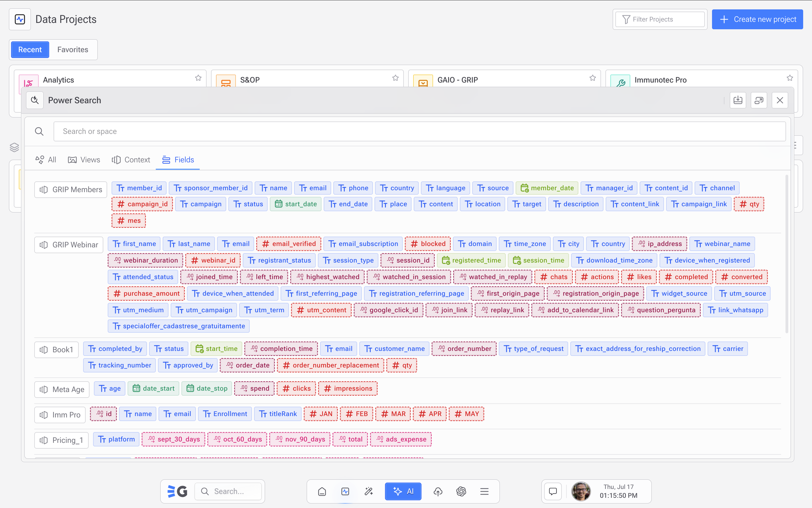Open the magic wand tool in bottom bar
Viewport: 812px width, 508px height.
click(369, 491)
